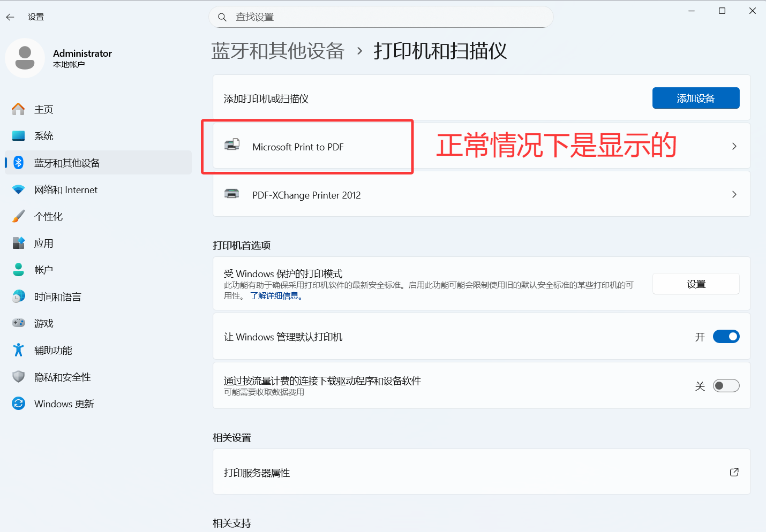Click the external link icon for print server properties
The height and width of the screenshot is (532, 766).
pos(734,472)
